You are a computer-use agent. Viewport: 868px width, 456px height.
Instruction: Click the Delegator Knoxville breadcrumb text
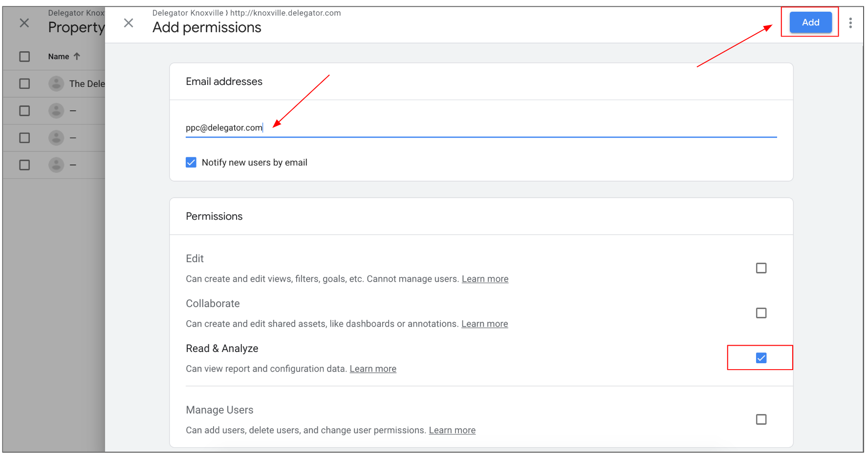coord(188,13)
